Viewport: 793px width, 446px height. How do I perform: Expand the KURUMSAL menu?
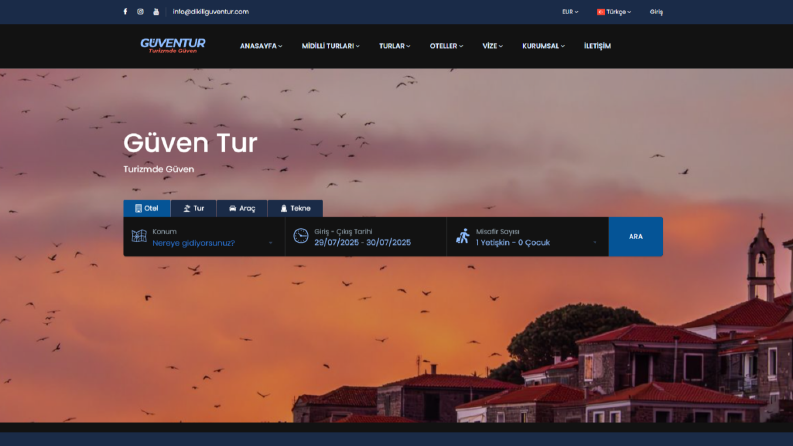click(543, 46)
